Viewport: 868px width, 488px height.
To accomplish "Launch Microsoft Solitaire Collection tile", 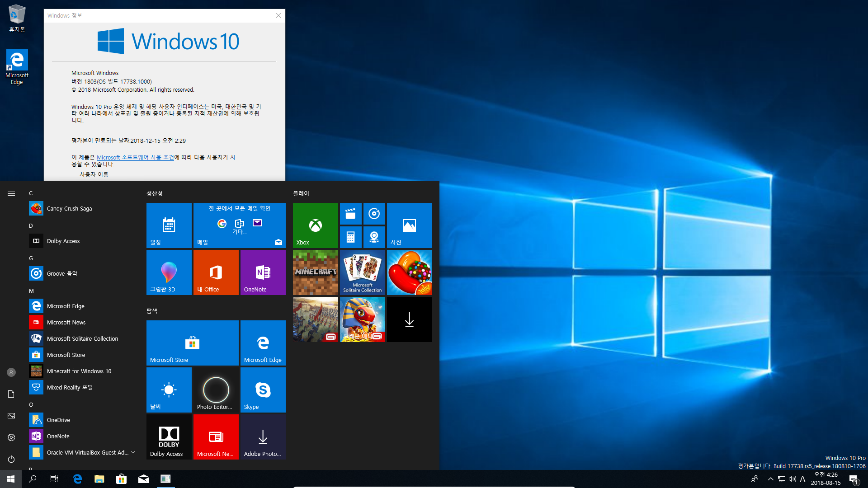I will [362, 272].
